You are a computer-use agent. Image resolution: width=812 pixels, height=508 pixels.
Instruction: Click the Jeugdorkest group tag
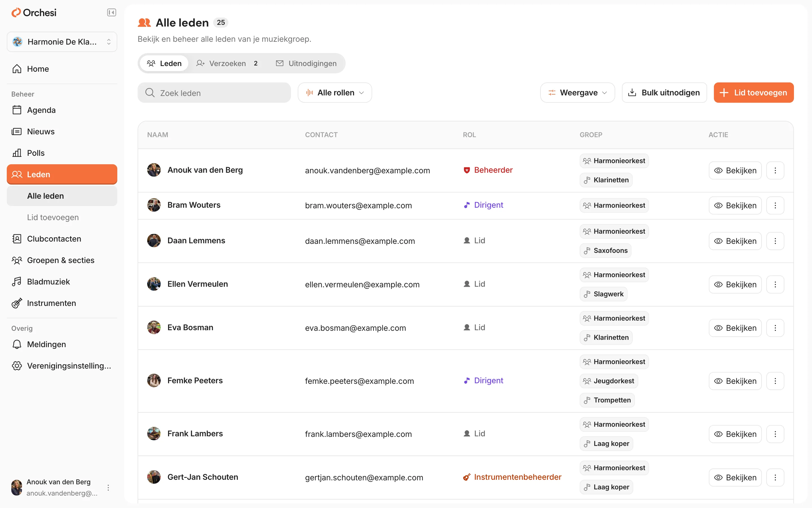point(609,381)
